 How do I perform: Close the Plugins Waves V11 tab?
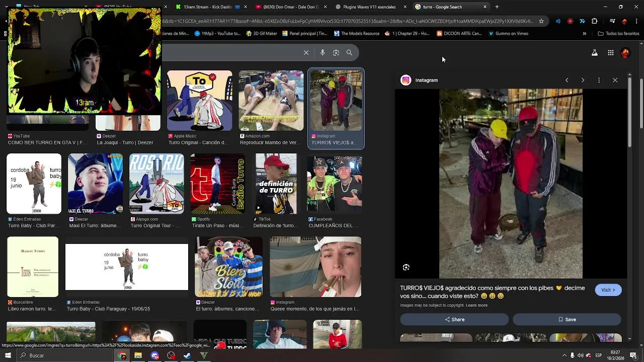pos(406,7)
